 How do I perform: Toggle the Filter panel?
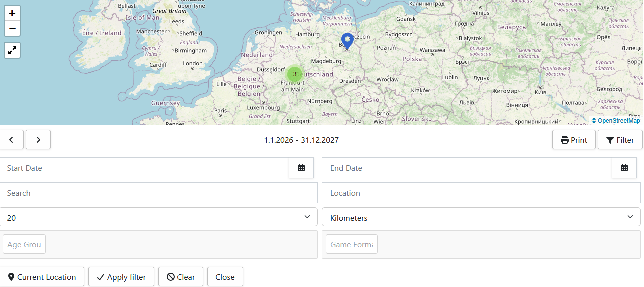tap(620, 140)
